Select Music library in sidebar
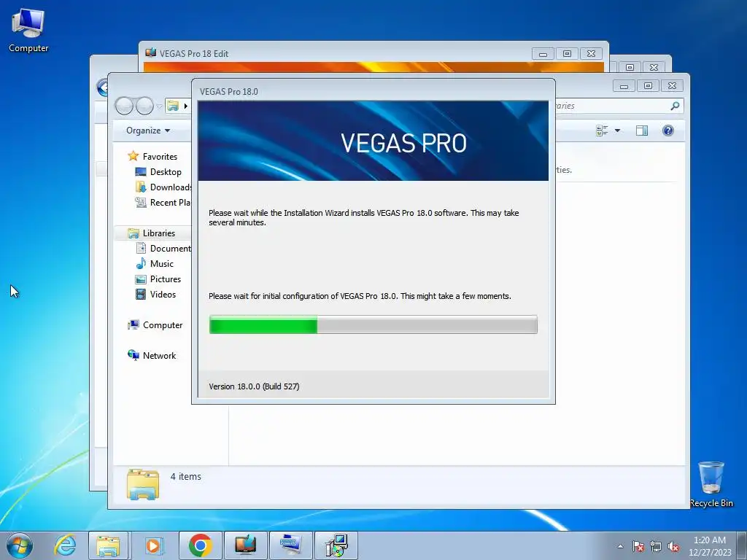The width and height of the screenshot is (747, 560). click(x=161, y=263)
